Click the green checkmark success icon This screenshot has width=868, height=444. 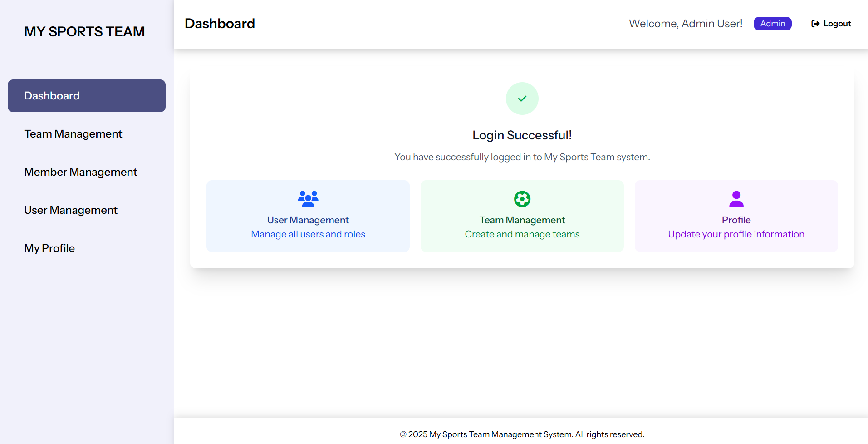pyautogui.click(x=522, y=98)
